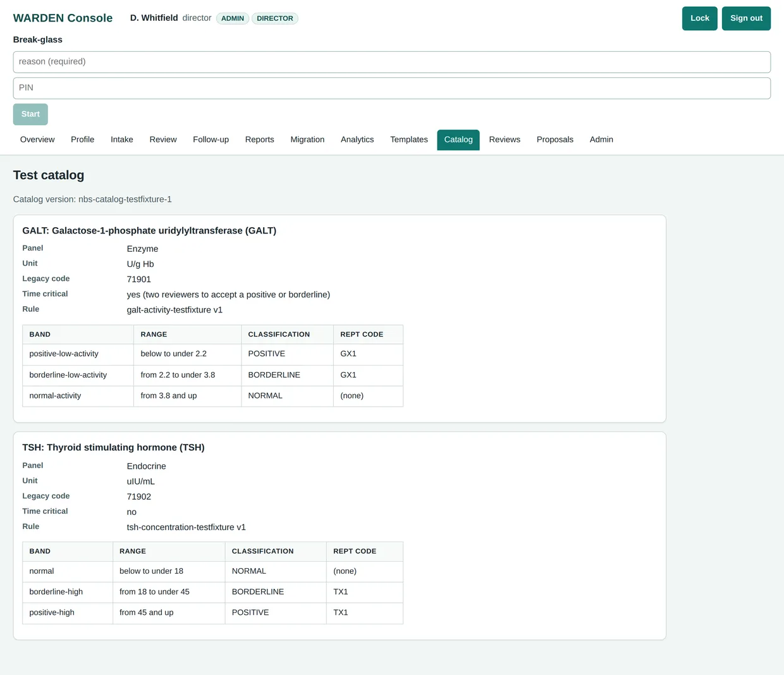Select the Catalog tab
Image resolution: width=784 pixels, height=675 pixels.
coord(458,140)
